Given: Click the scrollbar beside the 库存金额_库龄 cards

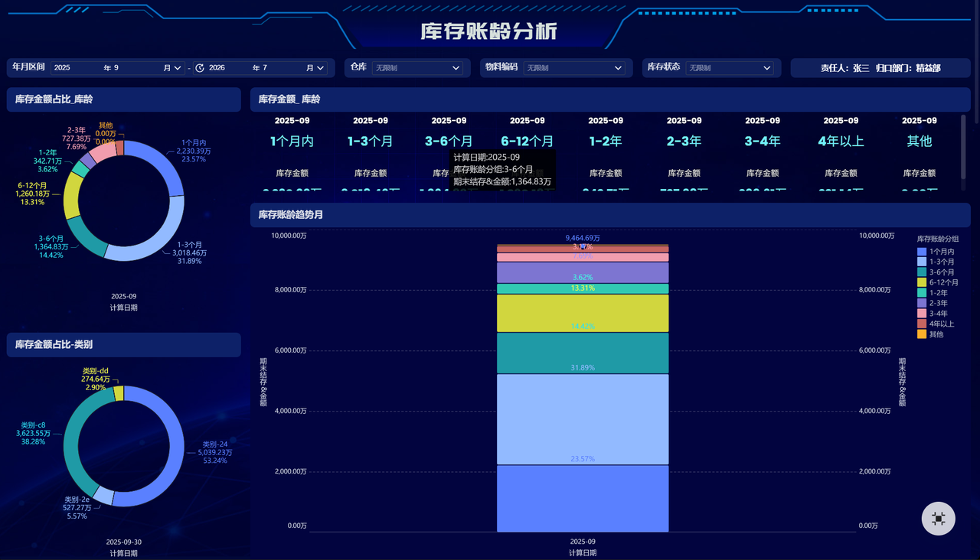Looking at the screenshot, I should (x=964, y=147).
